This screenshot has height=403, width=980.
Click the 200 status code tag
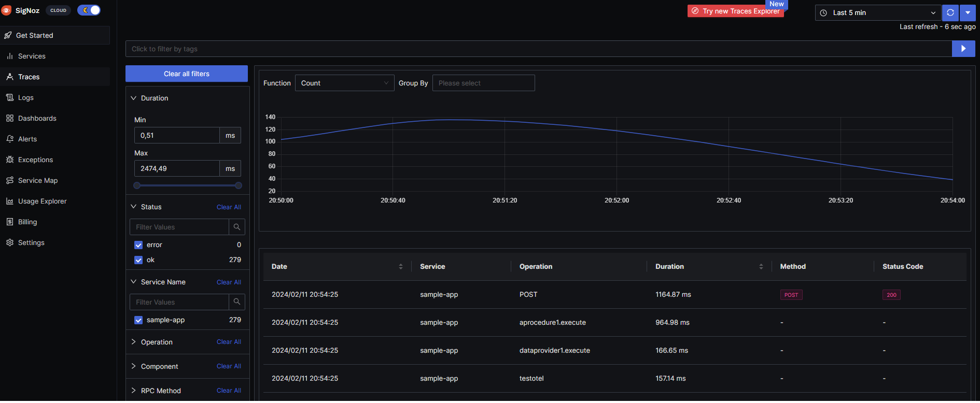click(x=891, y=295)
